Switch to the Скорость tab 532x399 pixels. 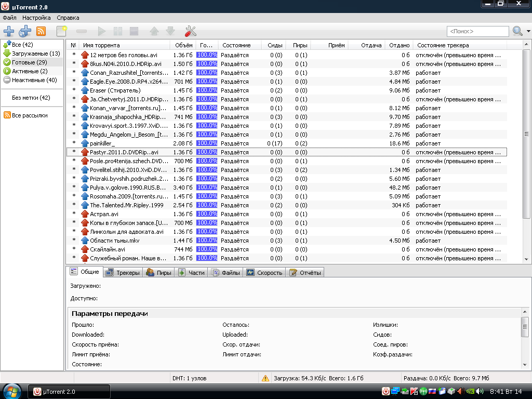(x=264, y=272)
